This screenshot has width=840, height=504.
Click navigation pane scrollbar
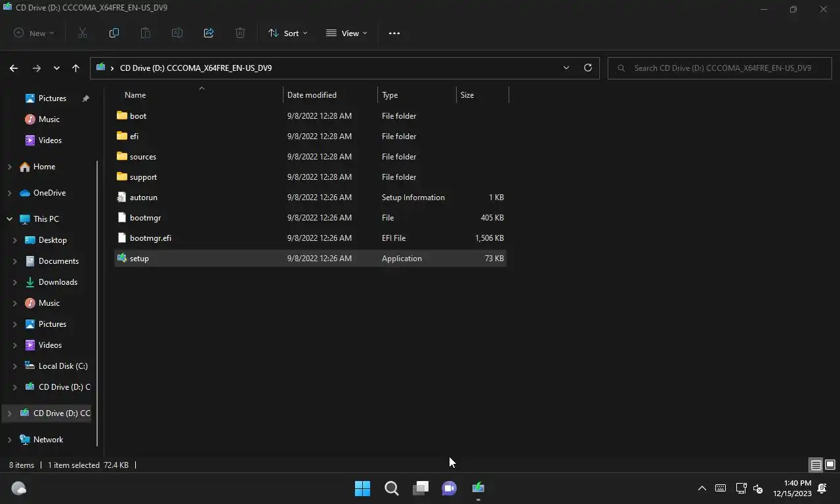point(98,304)
